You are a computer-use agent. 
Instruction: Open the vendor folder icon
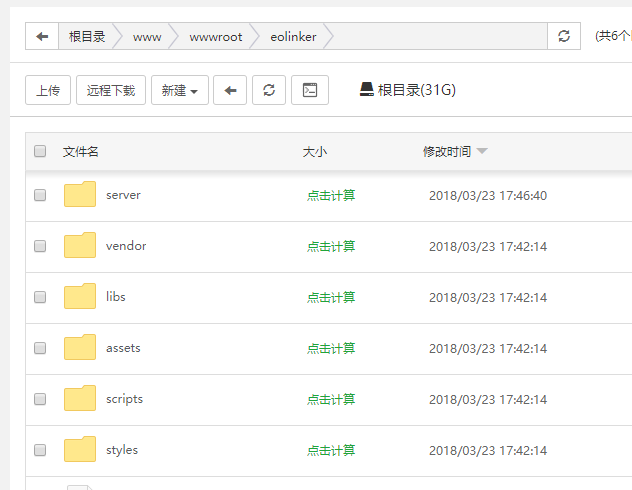[x=80, y=245]
